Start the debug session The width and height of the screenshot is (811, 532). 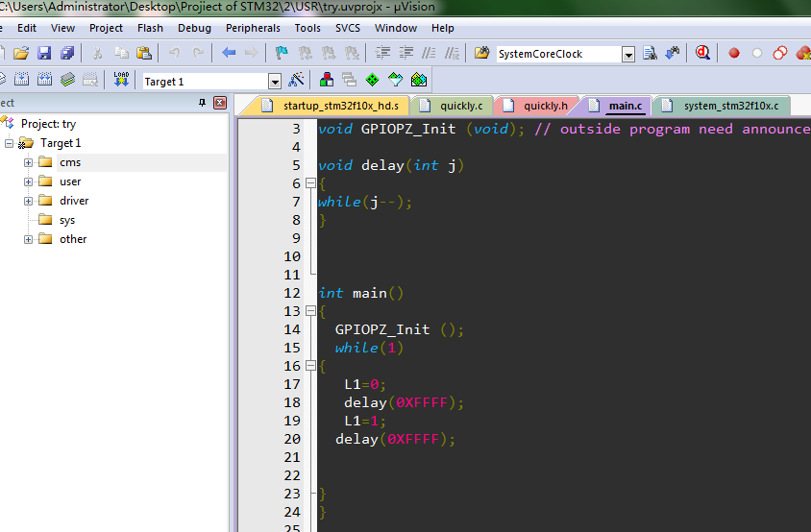[x=702, y=53]
